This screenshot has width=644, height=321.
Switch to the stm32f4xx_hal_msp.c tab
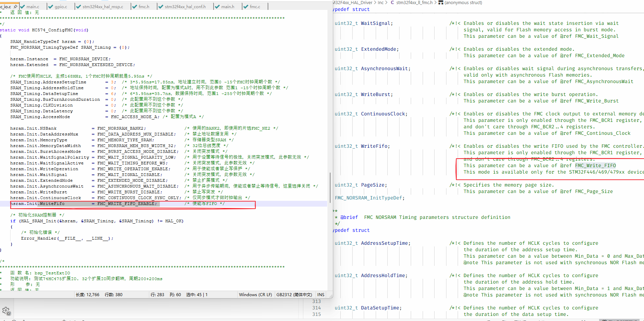[x=103, y=6]
